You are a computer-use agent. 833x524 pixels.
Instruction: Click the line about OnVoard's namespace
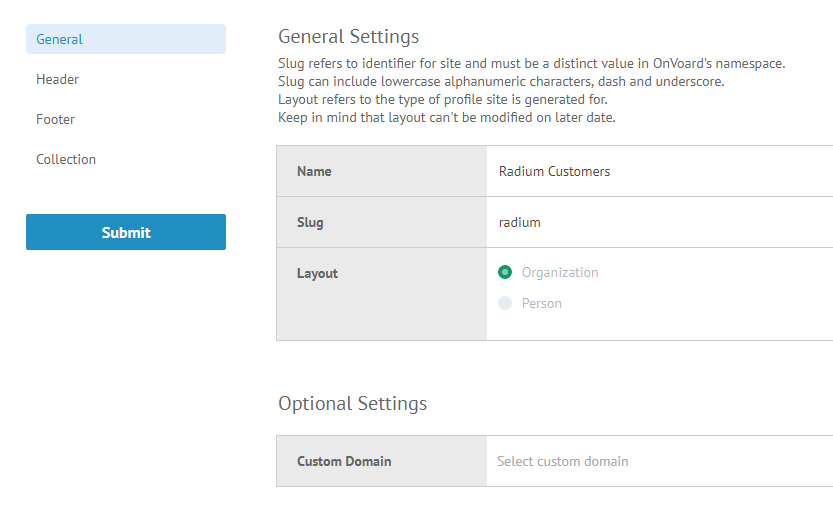point(531,63)
